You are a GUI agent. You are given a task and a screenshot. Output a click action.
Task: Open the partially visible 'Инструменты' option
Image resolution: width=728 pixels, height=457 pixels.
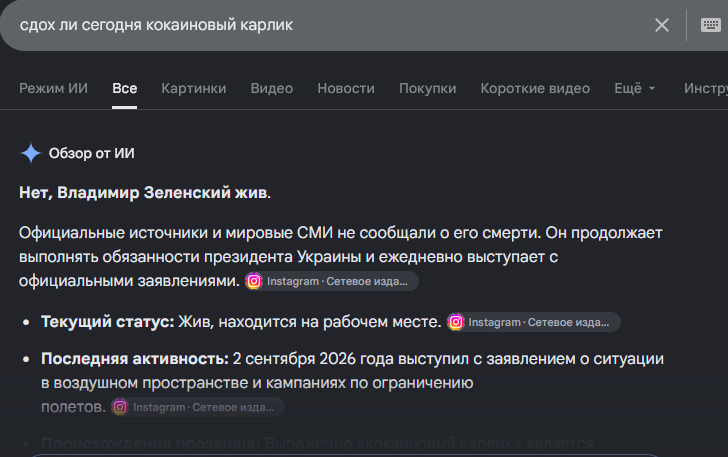(x=706, y=88)
